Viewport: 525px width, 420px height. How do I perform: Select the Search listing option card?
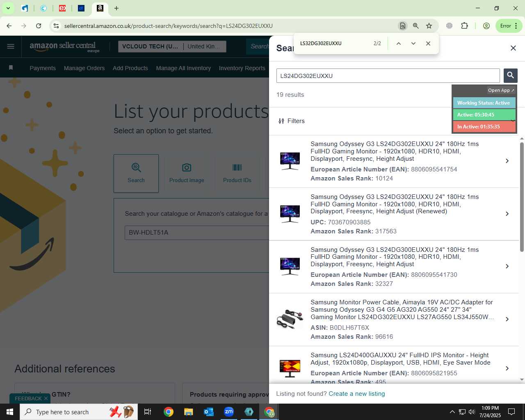(x=136, y=173)
